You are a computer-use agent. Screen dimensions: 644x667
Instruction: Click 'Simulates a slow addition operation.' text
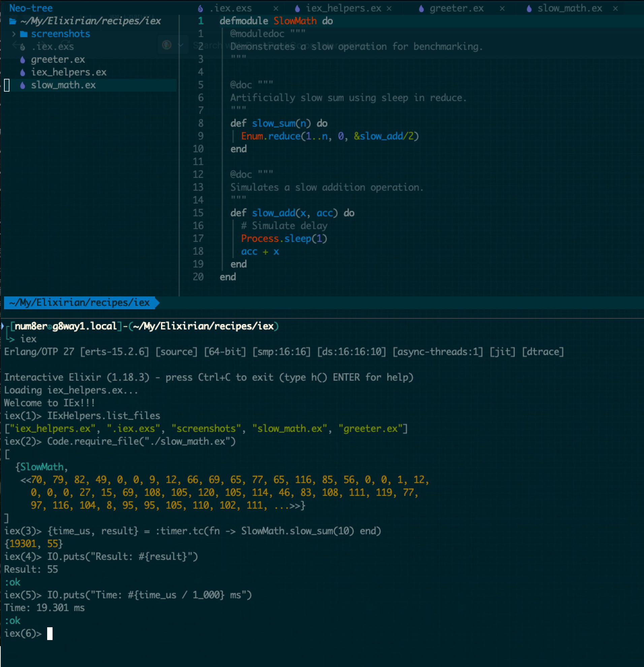click(x=327, y=188)
